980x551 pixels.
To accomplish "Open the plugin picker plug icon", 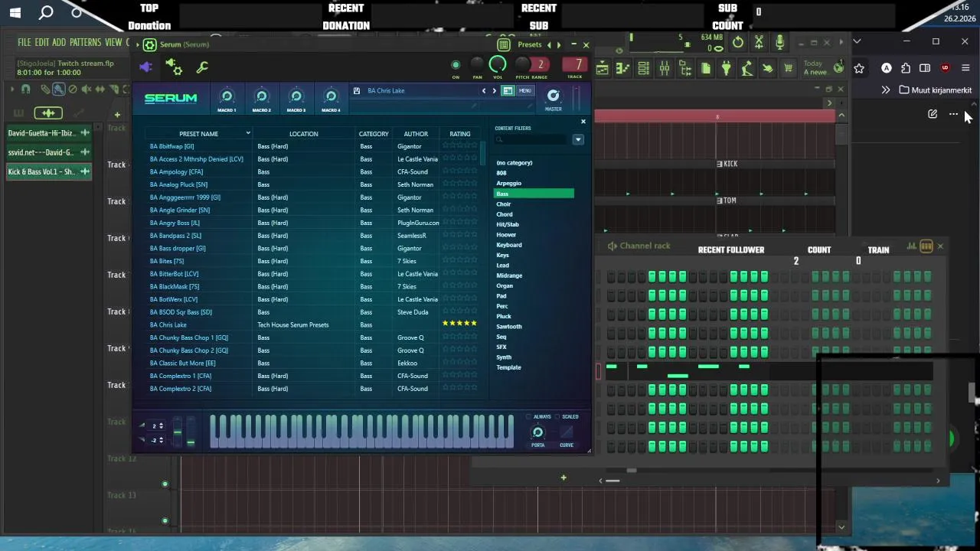I will point(727,69).
